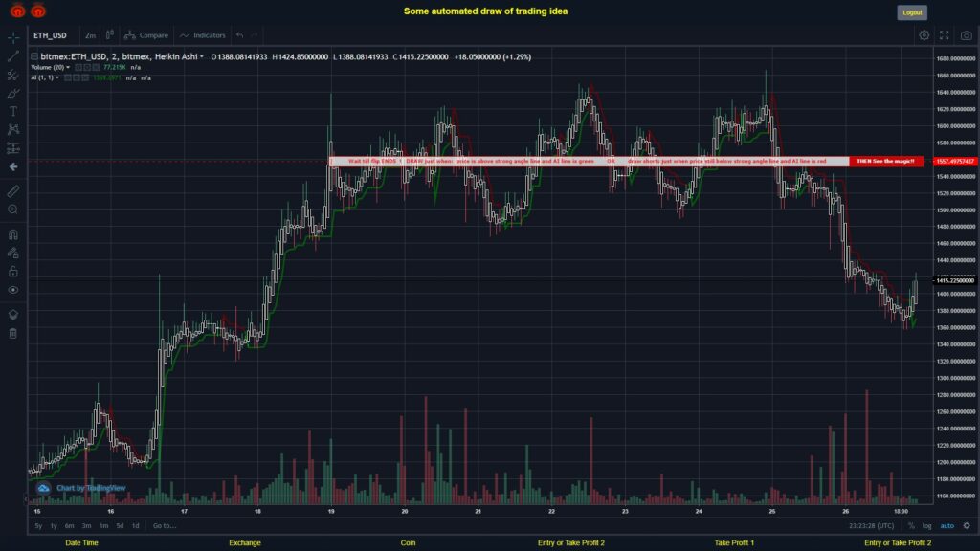Toggle the first control box of the Volume indicator

pyautogui.click(x=78, y=68)
